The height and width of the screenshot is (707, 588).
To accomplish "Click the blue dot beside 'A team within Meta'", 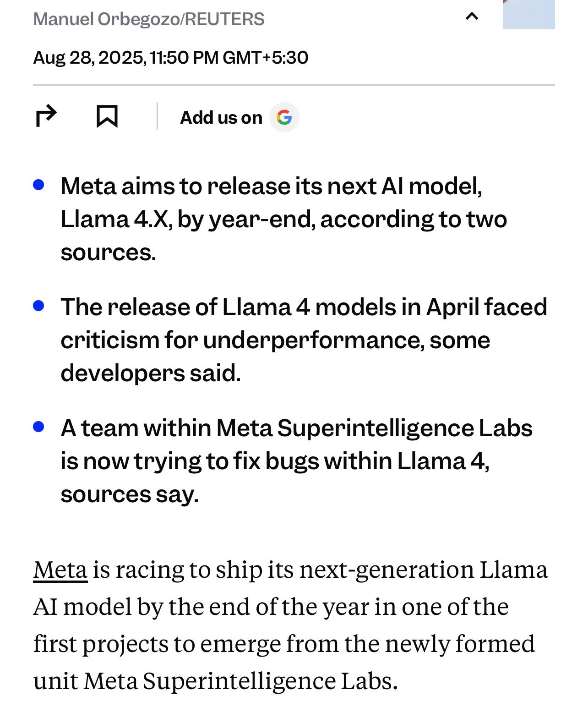I will click(x=38, y=427).
